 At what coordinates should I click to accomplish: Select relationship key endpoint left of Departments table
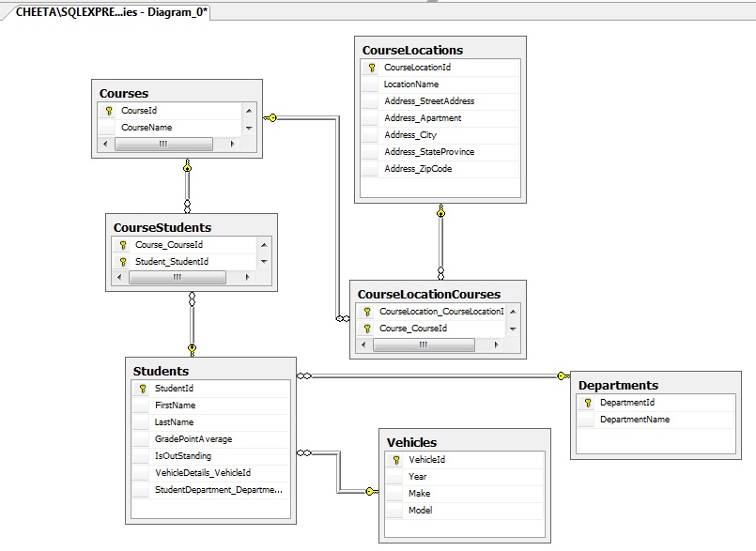tap(563, 376)
